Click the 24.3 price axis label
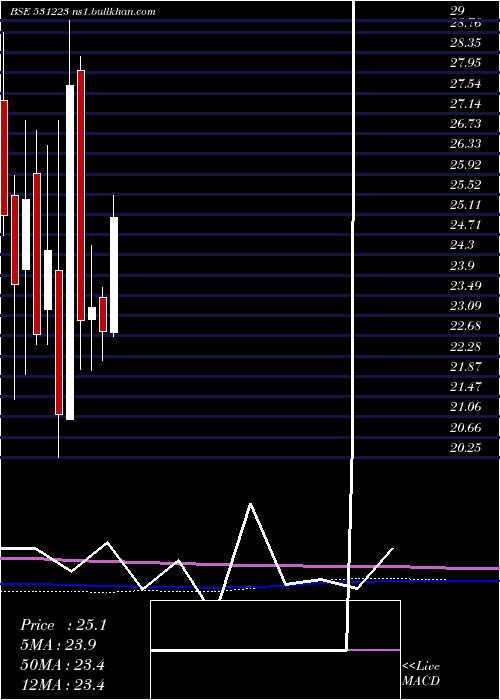500x700 pixels. (462, 245)
